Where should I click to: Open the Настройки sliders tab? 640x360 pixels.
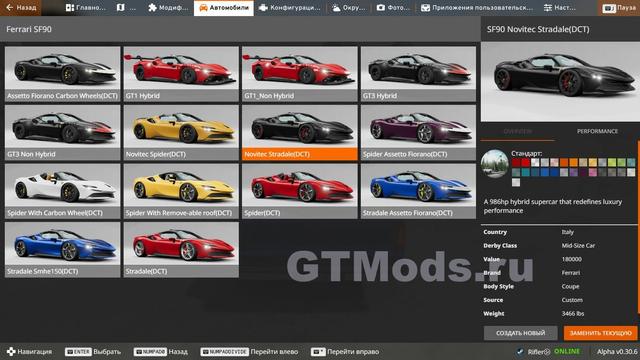(x=560, y=8)
